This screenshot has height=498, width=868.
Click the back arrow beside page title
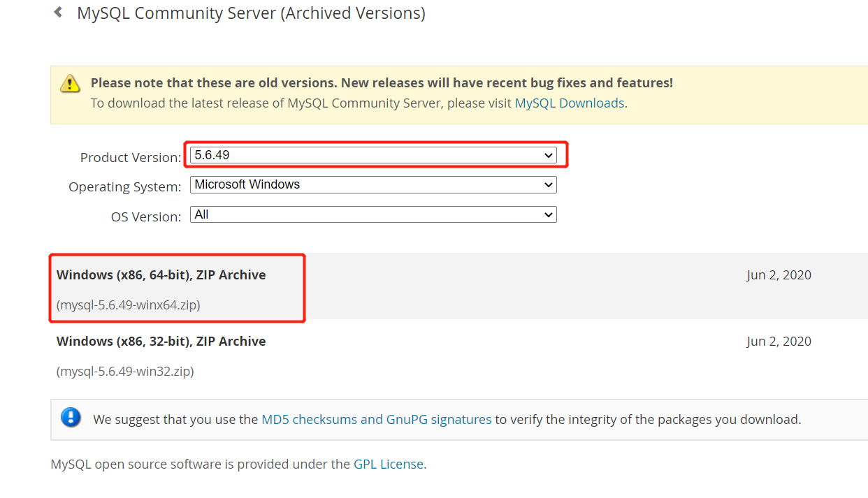(58, 12)
